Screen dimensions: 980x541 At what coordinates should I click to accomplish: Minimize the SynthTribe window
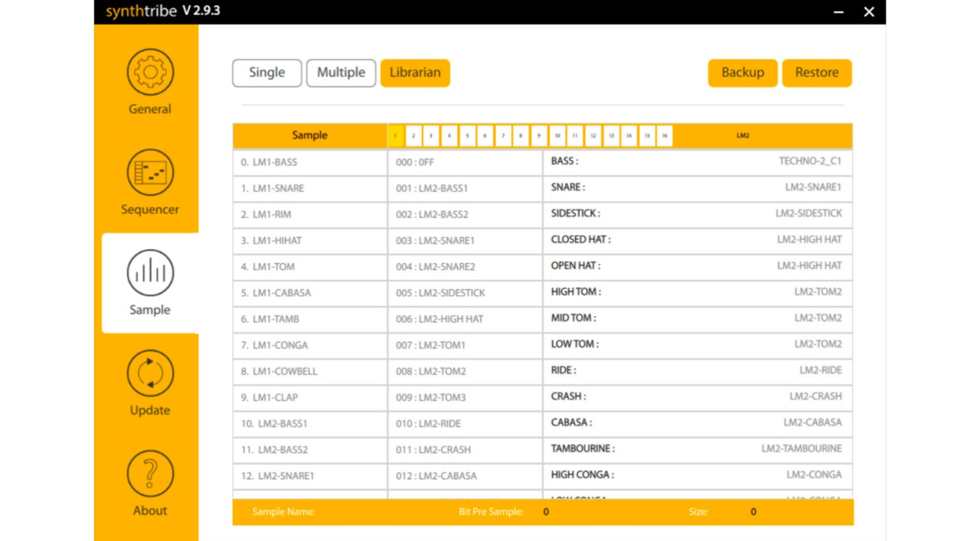[838, 12]
